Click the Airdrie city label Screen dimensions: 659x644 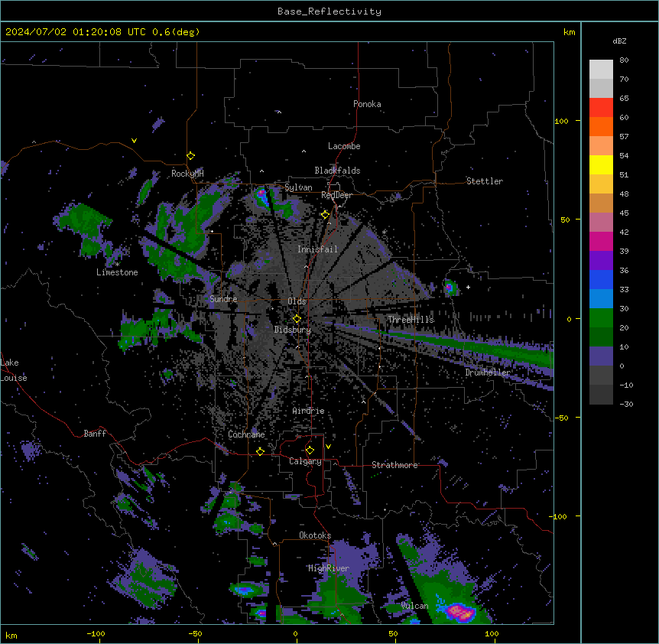tap(308, 411)
